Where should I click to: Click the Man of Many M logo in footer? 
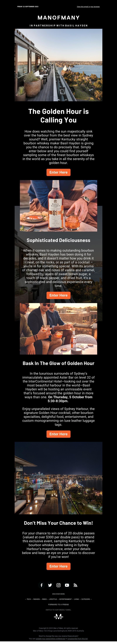[x=58, y=617]
